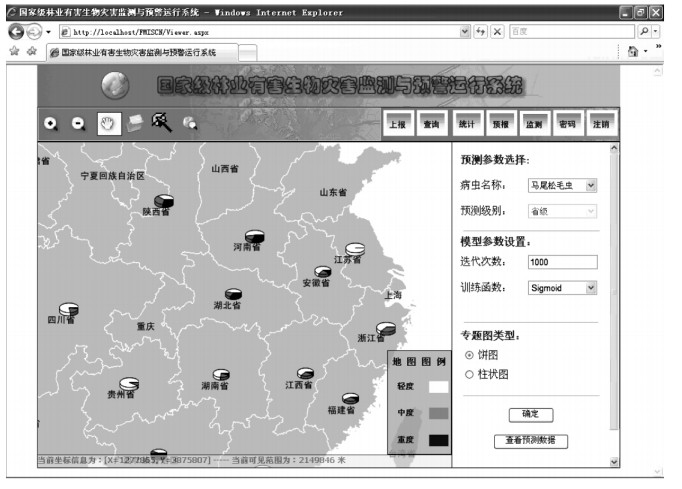
Task: Activate the pan hand tool
Action: [x=106, y=122]
